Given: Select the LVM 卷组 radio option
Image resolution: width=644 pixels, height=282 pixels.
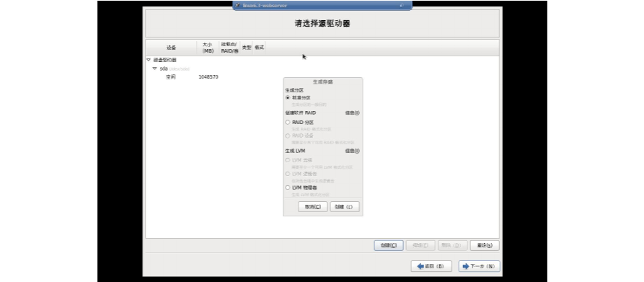Looking at the screenshot, I should [x=288, y=160].
